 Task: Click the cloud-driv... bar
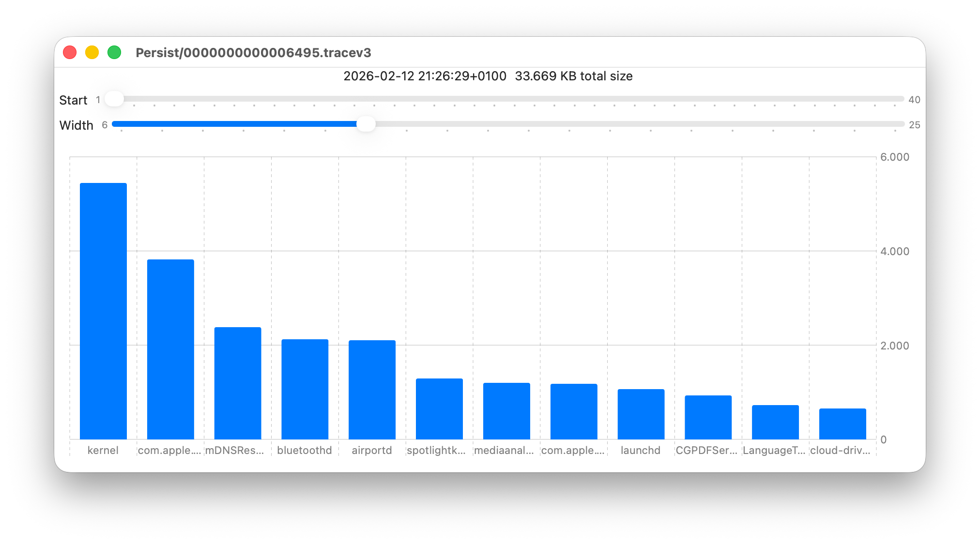842,423
